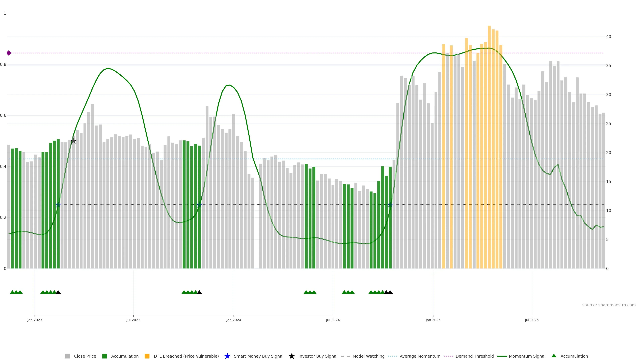This screenshot has width=644, height=362.
Task: Click the grey Close Price legend square
Action: pyautogui.click(x=67, y=356)
